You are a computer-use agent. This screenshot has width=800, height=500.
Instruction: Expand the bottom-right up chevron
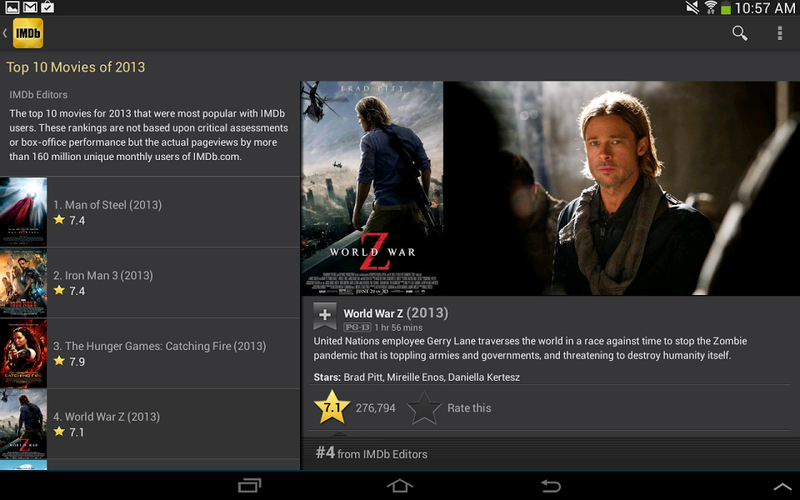click(783, 486)
